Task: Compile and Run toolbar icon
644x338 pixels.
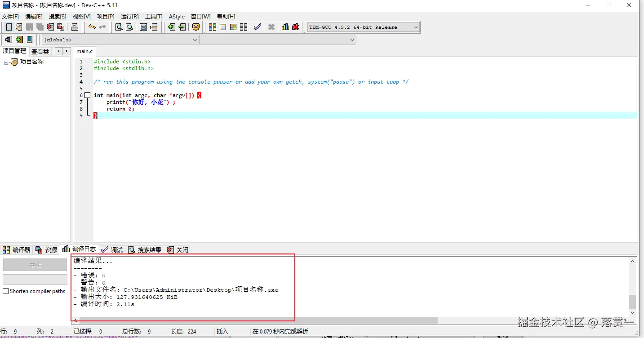Action: pyautogui.click(x=233, y=27)
